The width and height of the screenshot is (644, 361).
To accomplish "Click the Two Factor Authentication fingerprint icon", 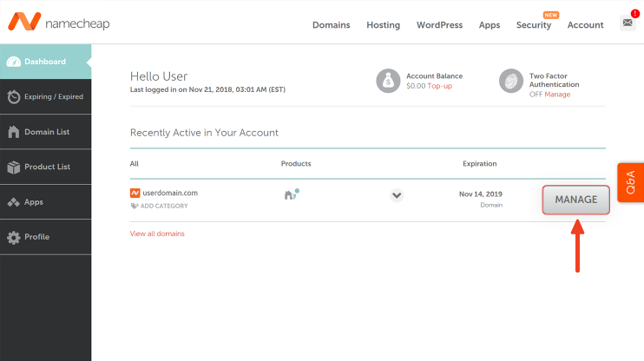I will click(x=511, y=81).
